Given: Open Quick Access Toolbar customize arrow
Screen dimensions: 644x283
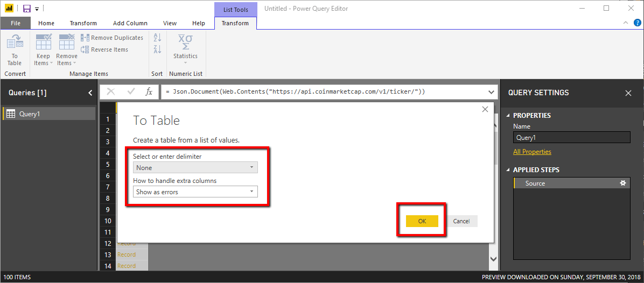Looking at the screenshot, I should point(37,9).
